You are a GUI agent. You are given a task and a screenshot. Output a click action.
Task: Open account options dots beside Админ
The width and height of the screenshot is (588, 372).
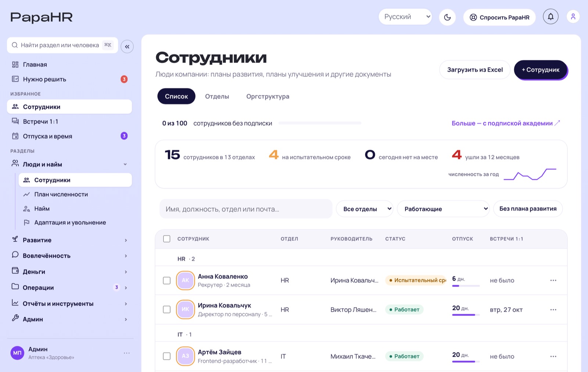pos(127,353)
